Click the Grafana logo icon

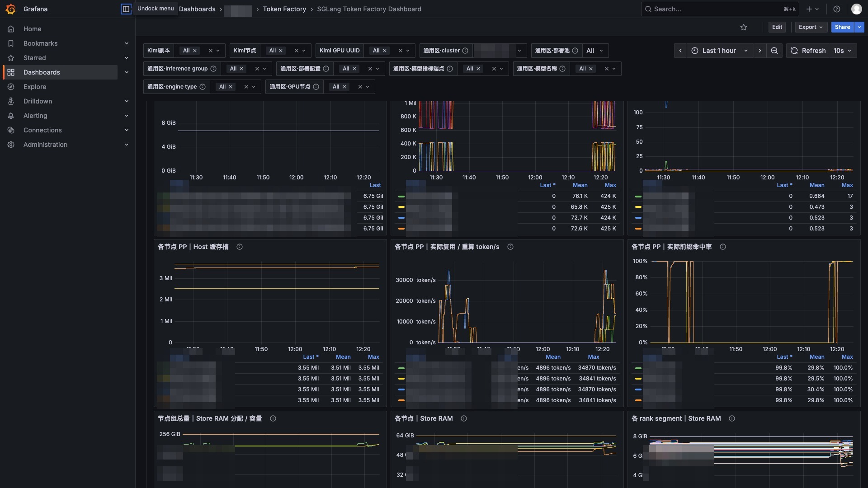[11, 9]
